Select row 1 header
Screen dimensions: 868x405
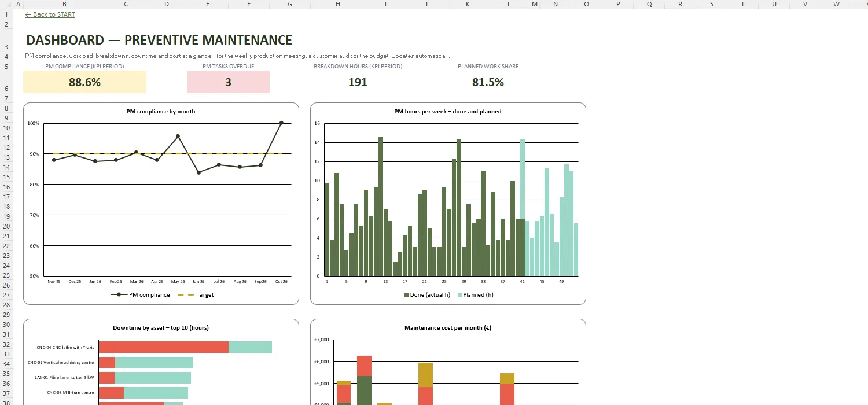click(x=6, y=14)
